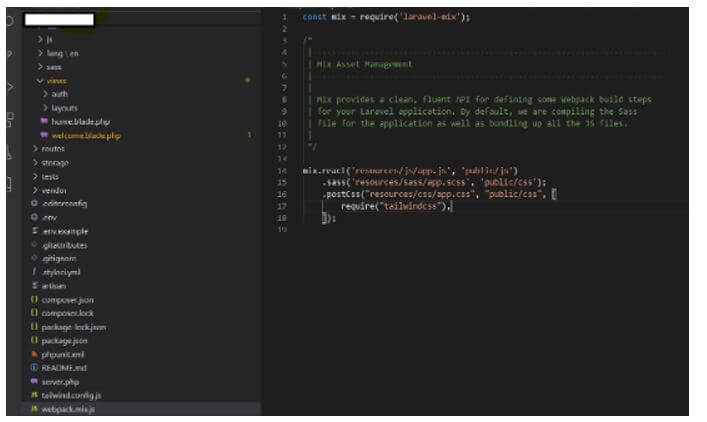Open README.md from the file tree
Viewport: 707px width, 422px height.
[64, 368]
